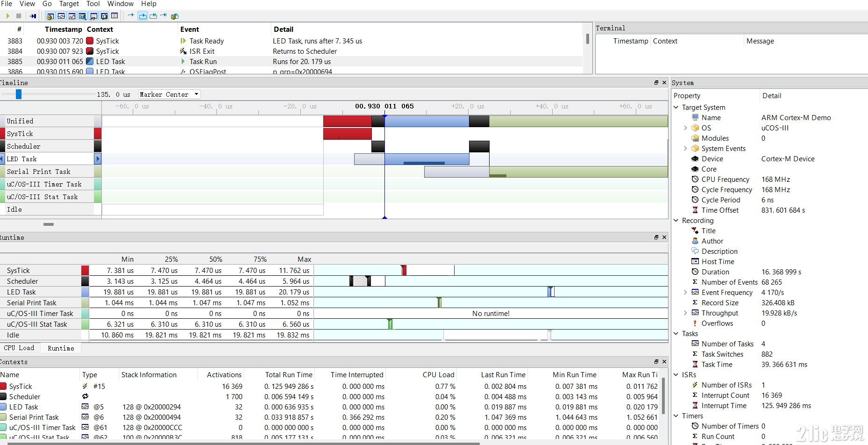The height and width of the screenshot is (445, 868).
Task: Click the Timestamp column header in events list
Action: (x=64, y=29)
